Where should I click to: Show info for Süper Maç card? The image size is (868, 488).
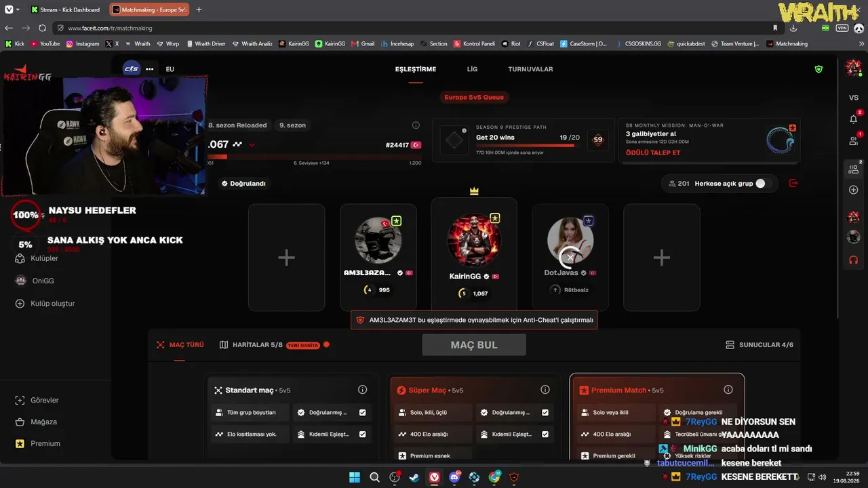(545, 390)
